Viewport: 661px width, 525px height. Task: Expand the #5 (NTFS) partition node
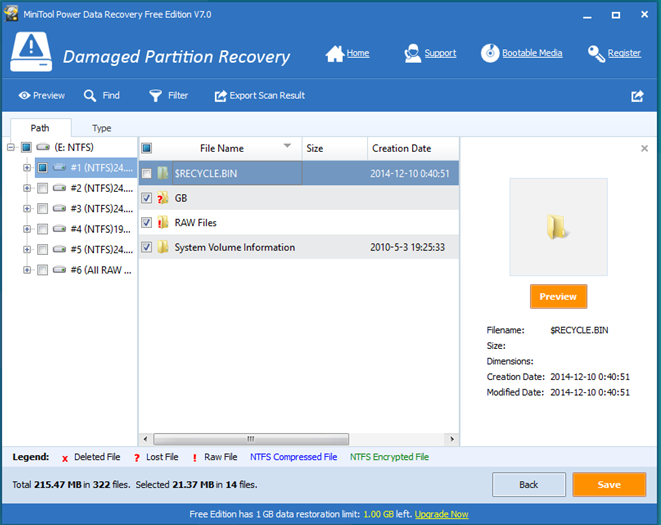27,249
